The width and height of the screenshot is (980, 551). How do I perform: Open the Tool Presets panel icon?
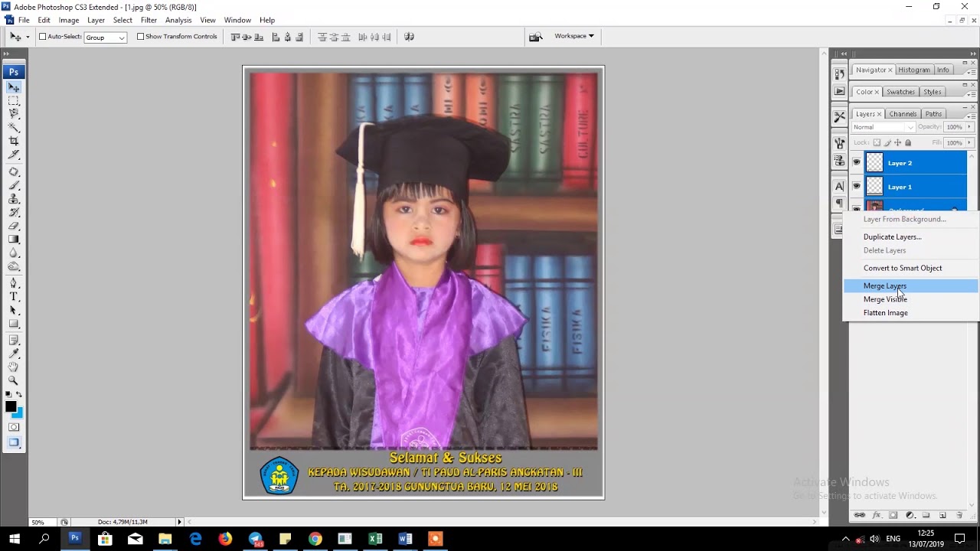839,117
